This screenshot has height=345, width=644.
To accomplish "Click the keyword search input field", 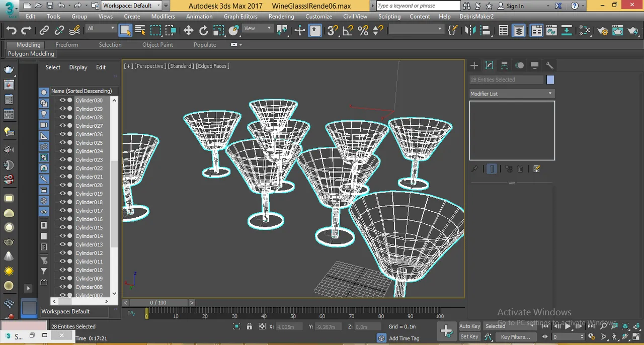I will click(x=418, y=6).
